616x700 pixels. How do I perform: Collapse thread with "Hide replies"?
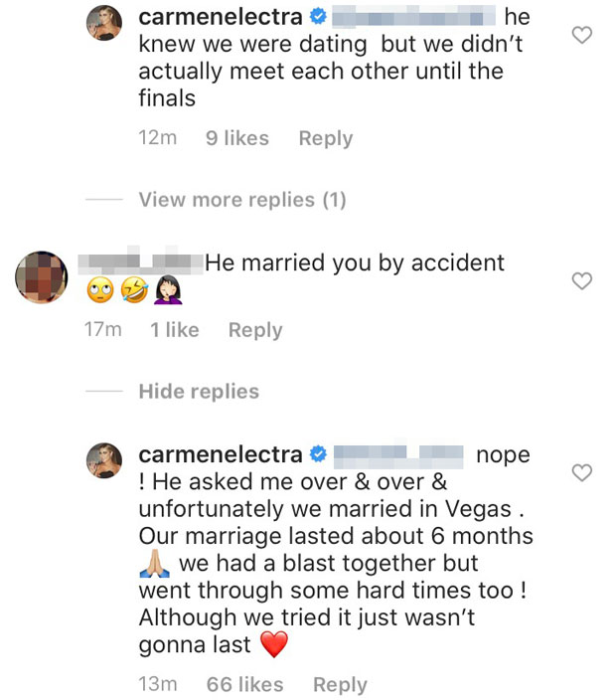pos(199,392)
